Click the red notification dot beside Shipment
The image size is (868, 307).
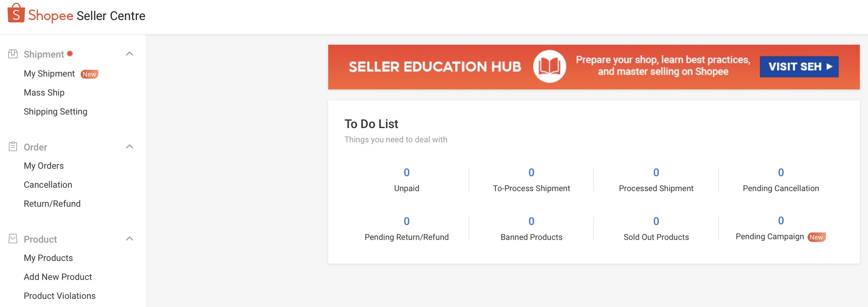tap(70, 54)
